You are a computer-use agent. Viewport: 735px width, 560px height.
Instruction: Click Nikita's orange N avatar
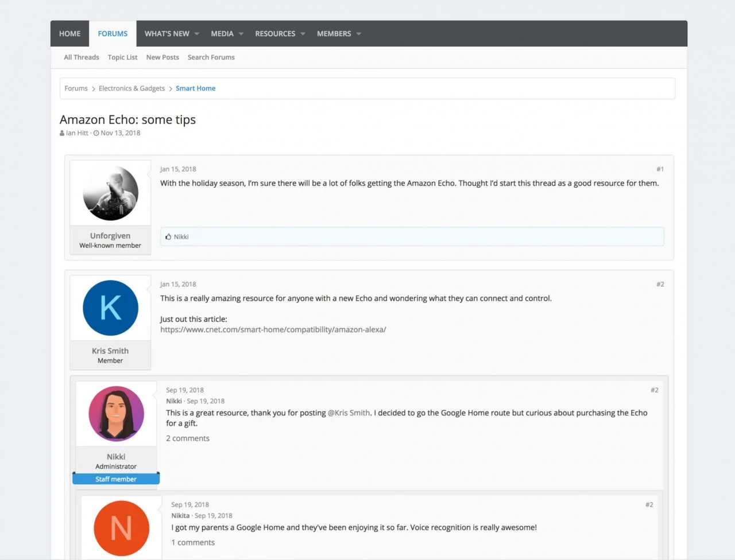pos(121,528)
